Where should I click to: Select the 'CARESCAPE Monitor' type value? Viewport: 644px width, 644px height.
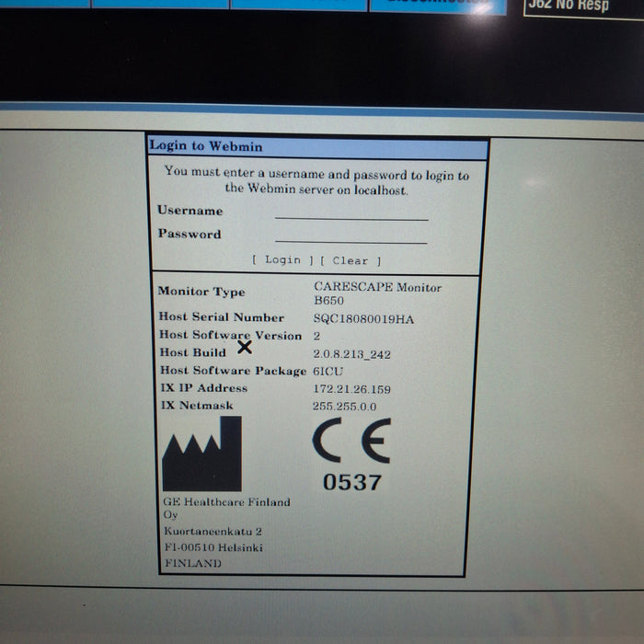pyautogui.click(x=377, y=287)
